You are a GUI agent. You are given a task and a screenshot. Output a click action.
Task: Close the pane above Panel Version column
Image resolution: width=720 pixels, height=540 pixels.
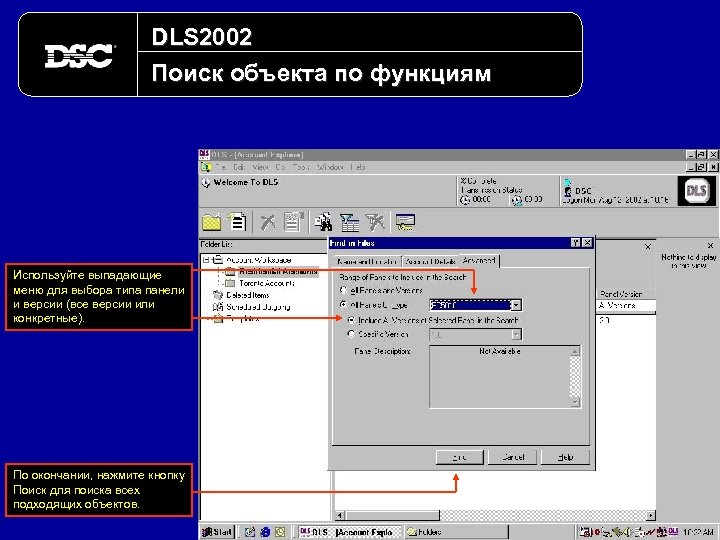point(648,247)
